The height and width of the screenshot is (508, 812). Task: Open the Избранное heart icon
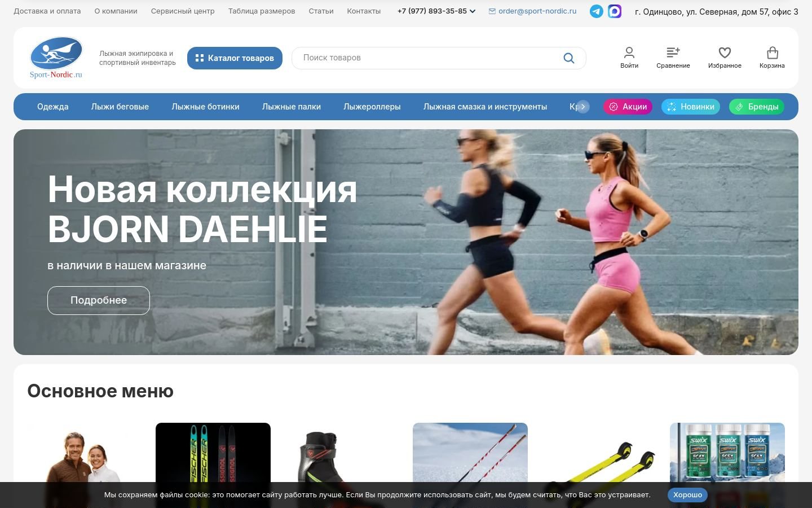[725, 58]
